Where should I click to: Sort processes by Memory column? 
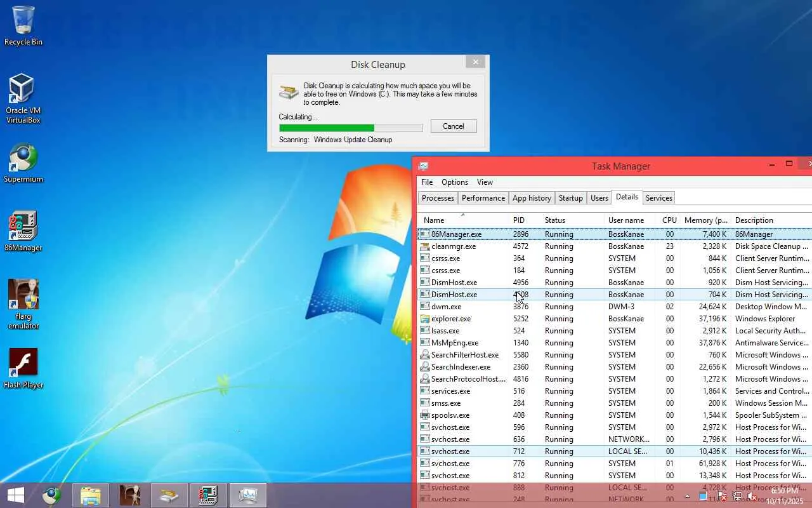[706, 220]
